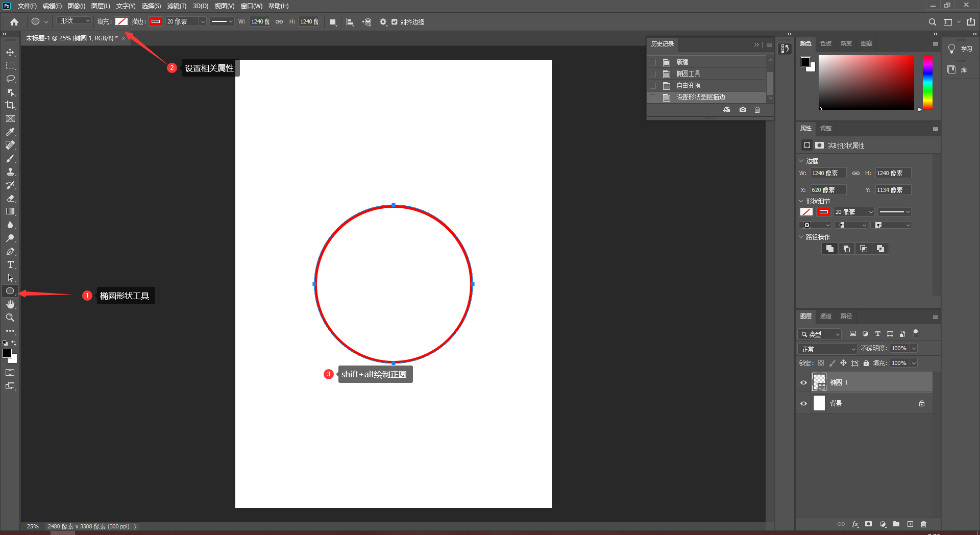
Task: Select the Horizontal Type tool
Action: coord(10,264)
